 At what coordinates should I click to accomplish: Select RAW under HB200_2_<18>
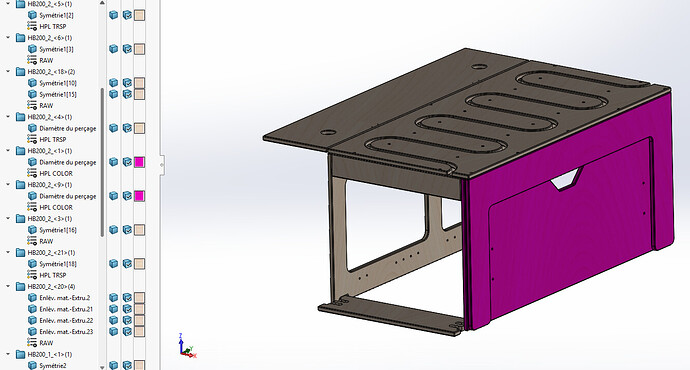[x=46, y=106]
